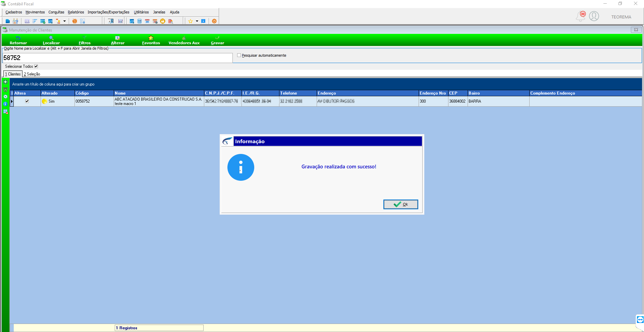644x332 pixels.
Task: Click the blue info square toolbar icon
Action: [203, 21]
